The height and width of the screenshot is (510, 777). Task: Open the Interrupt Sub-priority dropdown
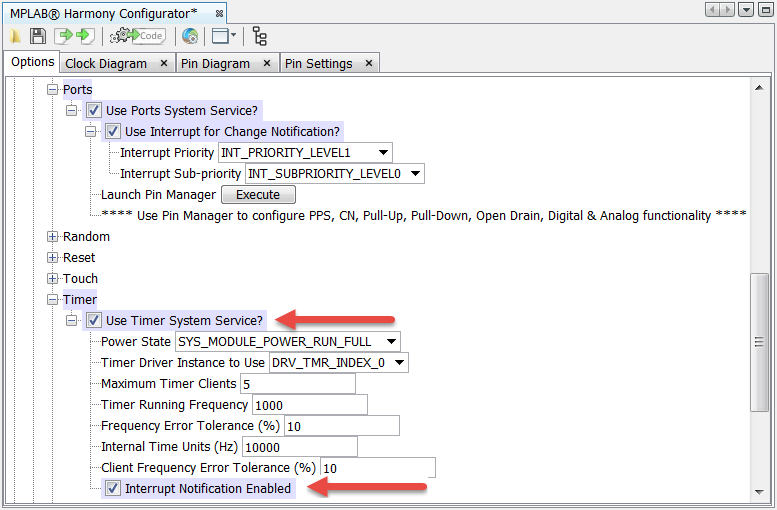(x=334, y=173)
